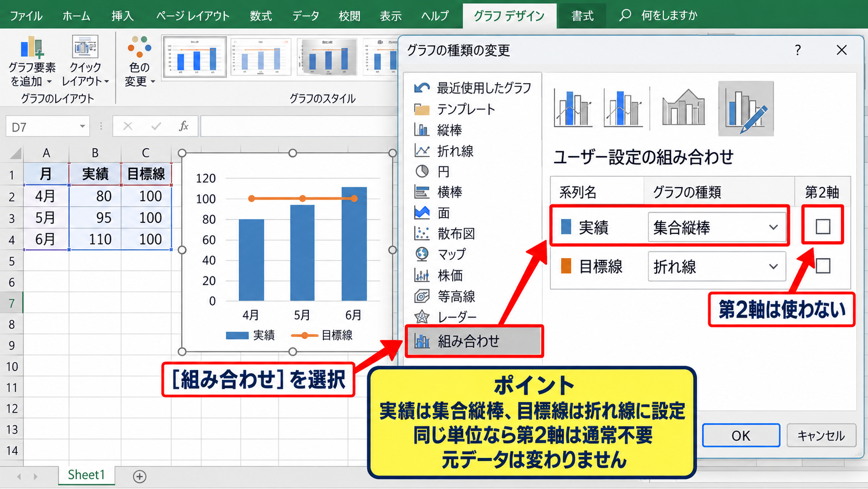Screen dimensions: 868x489
Task: Add a new sheet with plus icon
Action: point(140,476)
